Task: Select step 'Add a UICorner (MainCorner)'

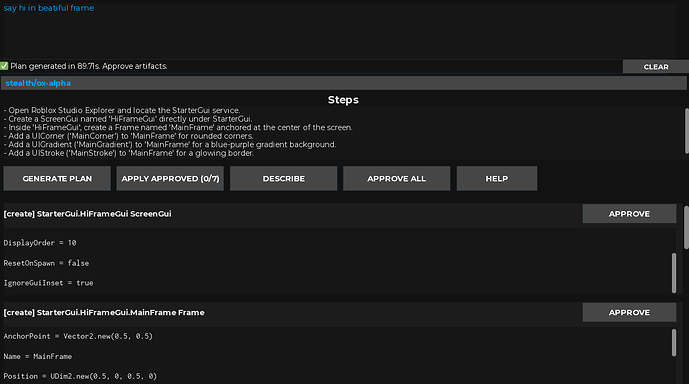Action: [128, 136]
